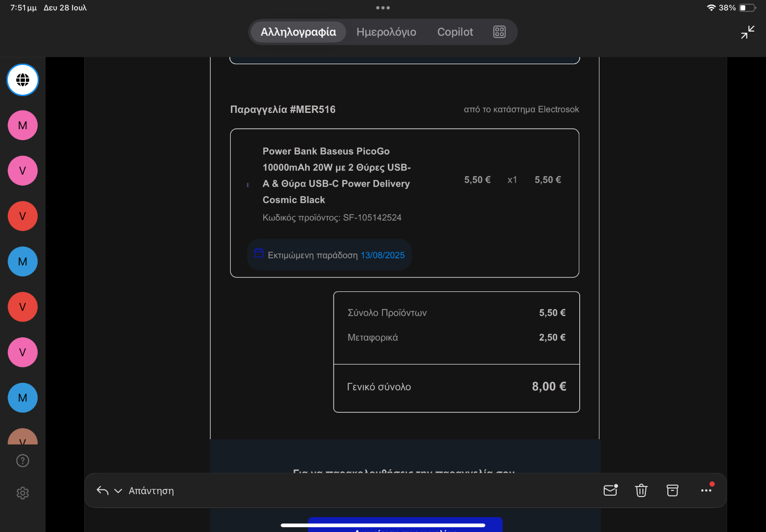This screenshot has width=766, height=532.
Task: Tap the multitasking three dots at top
Action: (x=383, y=8)
